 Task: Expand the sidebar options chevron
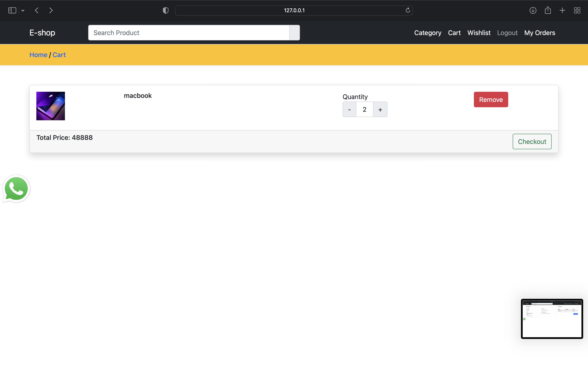(x=23, y=10)
